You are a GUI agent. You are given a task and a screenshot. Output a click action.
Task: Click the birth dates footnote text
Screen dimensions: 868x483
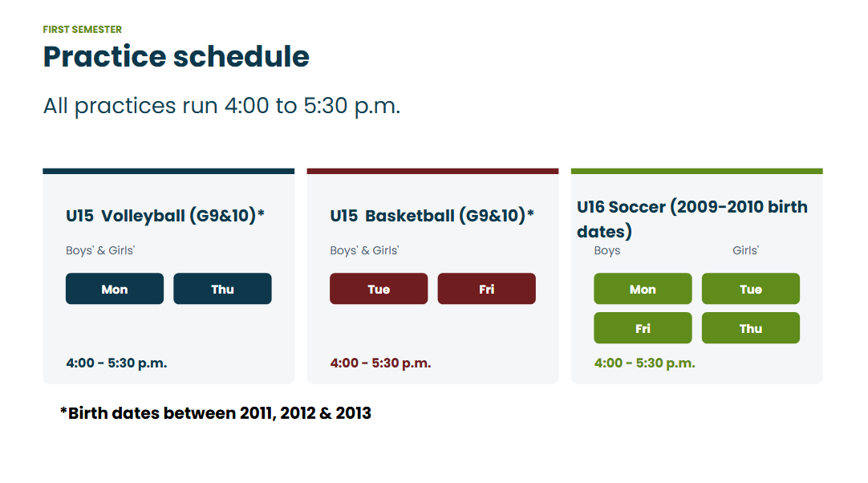(x=215, y=413)
